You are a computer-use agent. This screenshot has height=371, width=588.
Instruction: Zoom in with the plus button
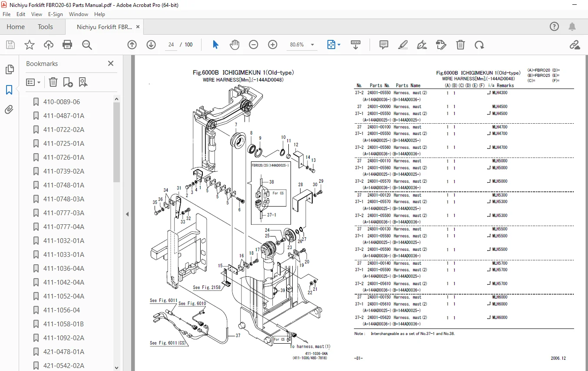tap(273, 45)
